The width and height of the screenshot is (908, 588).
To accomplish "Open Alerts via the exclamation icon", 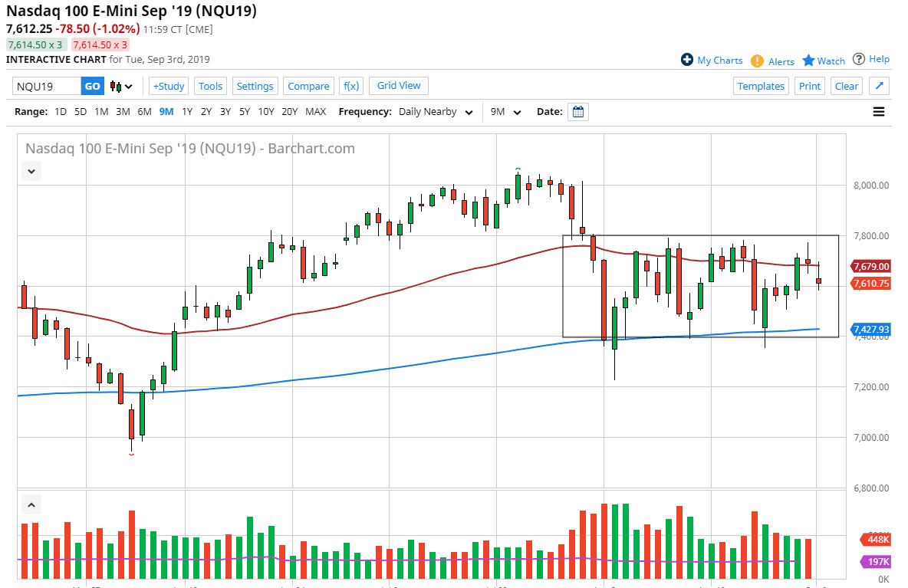I will (758, 60).
